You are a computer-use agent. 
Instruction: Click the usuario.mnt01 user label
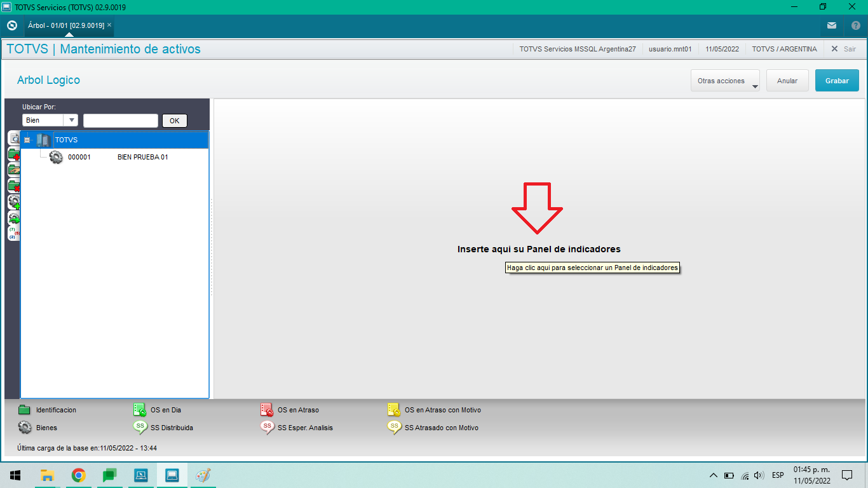click(670, 49)
